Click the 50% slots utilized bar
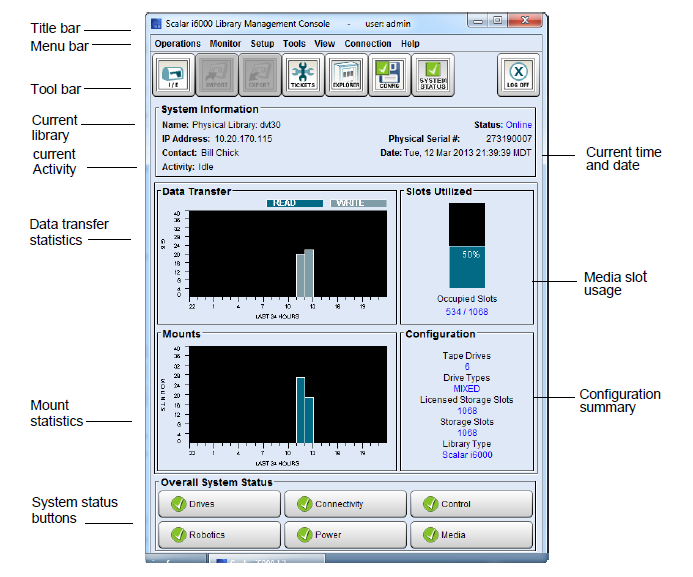Screen dimensions: 693x577 [x=467, y=246]
